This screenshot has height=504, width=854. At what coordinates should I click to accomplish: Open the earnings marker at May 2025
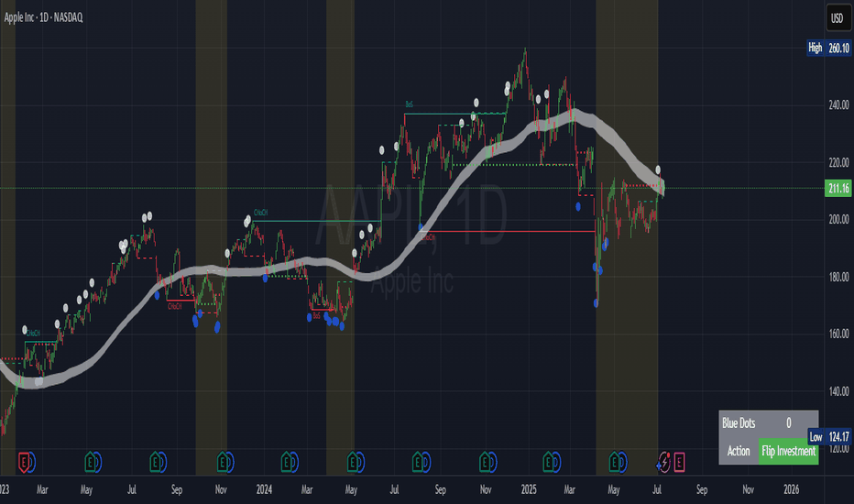614,463
